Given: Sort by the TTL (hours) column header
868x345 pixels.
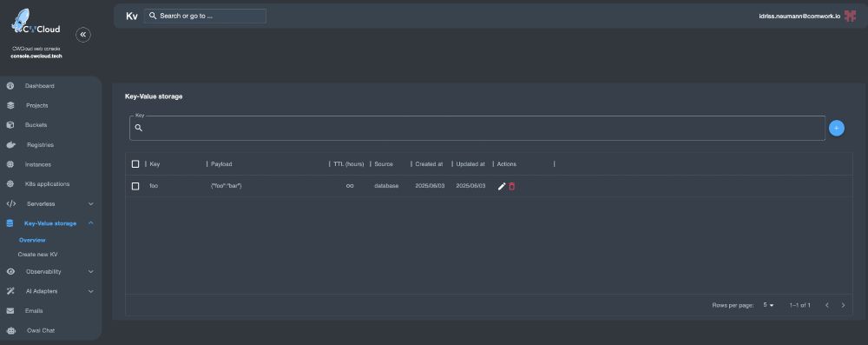Looking at the screenshot, I should [349, 164].
